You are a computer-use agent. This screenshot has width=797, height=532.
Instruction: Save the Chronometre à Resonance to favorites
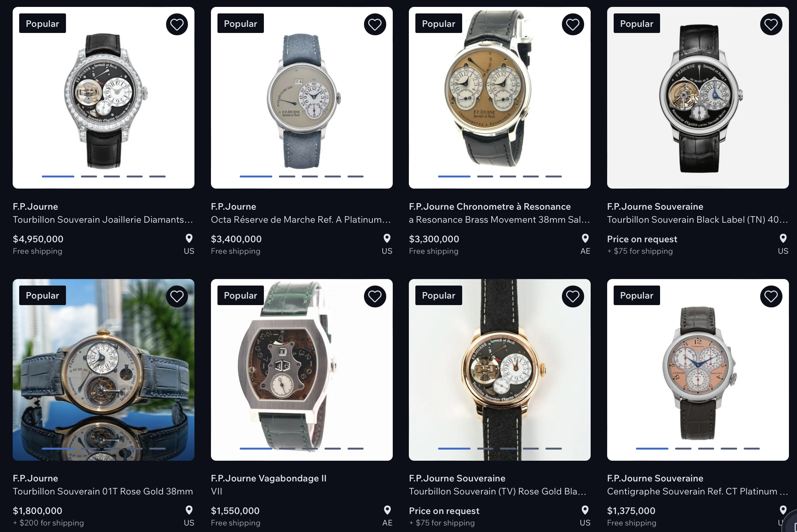click(x=573, y=25)
